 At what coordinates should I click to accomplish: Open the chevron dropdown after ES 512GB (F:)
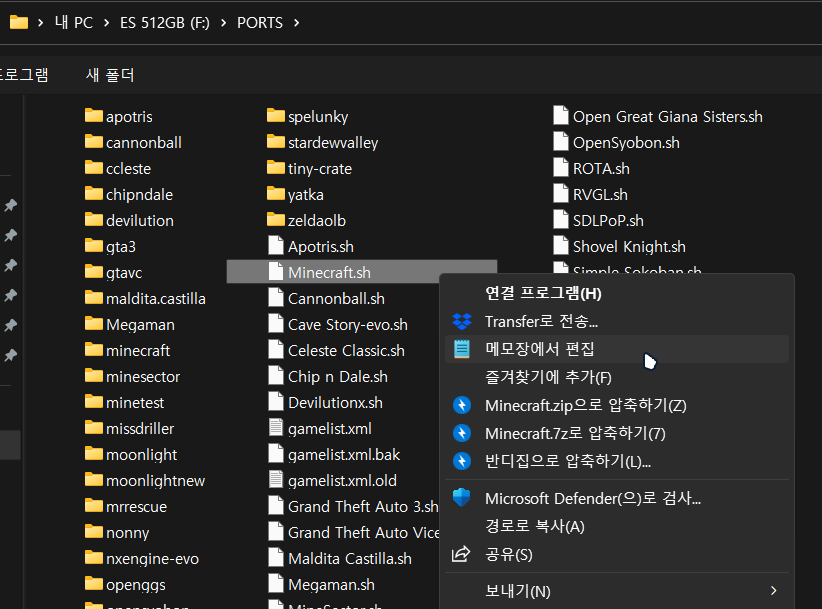tap(224, 23)
